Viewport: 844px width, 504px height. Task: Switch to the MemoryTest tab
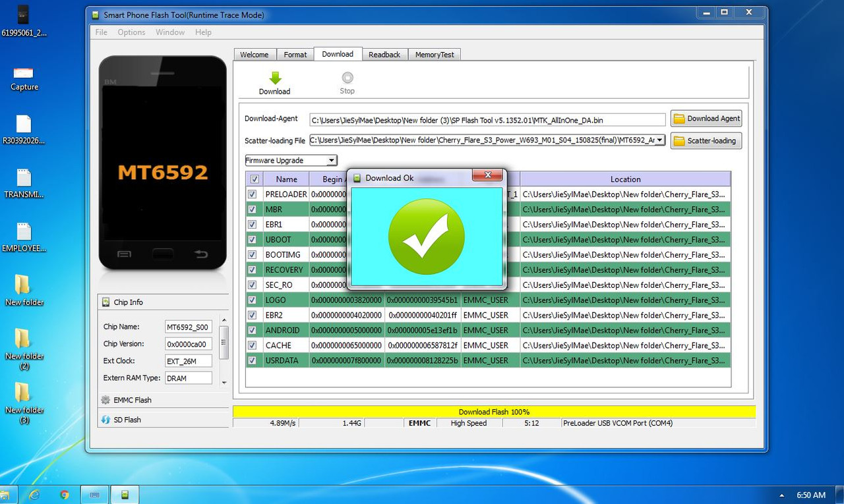click(435, 55)
